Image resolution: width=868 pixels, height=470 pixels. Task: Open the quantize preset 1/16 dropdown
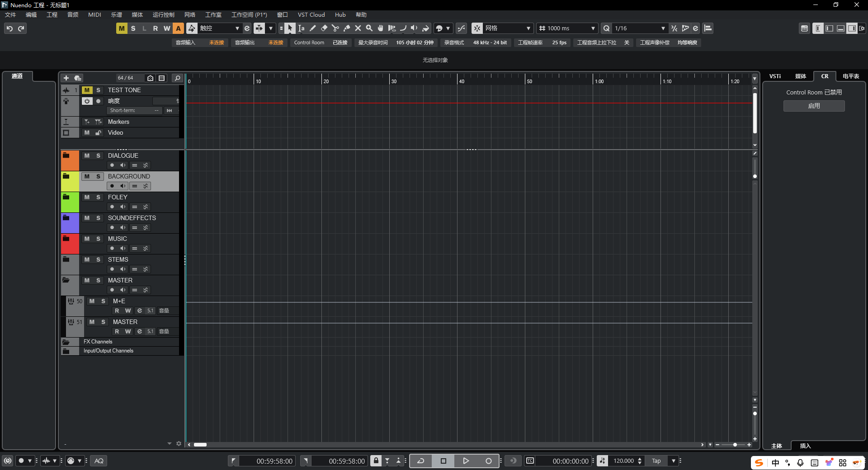click(663, 28)
